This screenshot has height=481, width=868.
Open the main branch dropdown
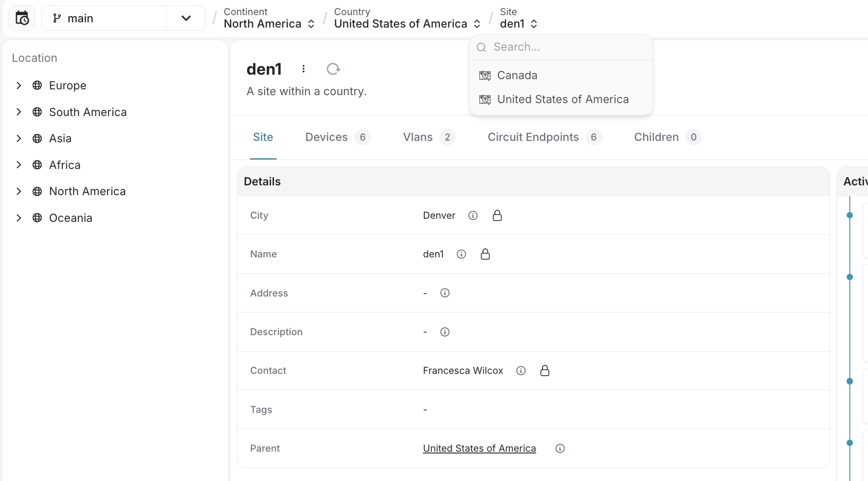pyautogui.click(x=186, y=18)
